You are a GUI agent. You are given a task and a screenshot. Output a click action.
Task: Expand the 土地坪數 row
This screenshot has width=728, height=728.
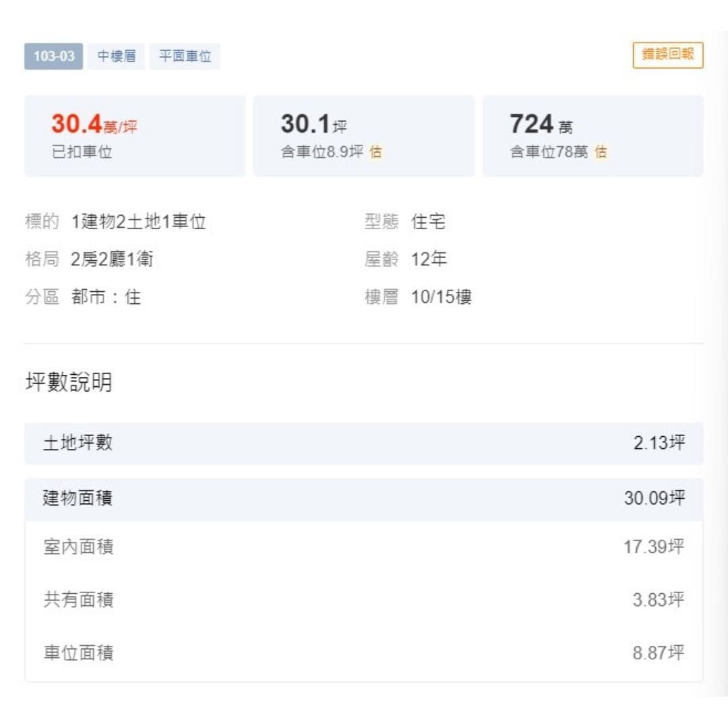click(363, 444)
